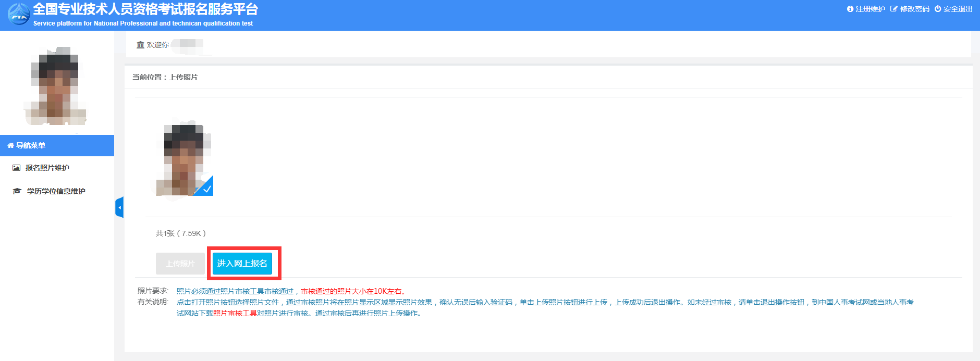Collapse the sidebar using the blue arrow handle

119,207
